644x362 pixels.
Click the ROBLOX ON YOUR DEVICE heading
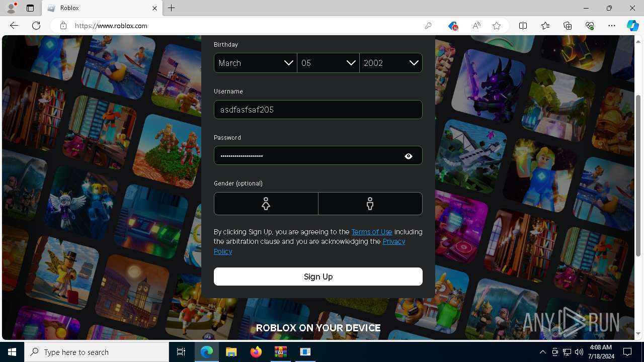pos(318,328)
